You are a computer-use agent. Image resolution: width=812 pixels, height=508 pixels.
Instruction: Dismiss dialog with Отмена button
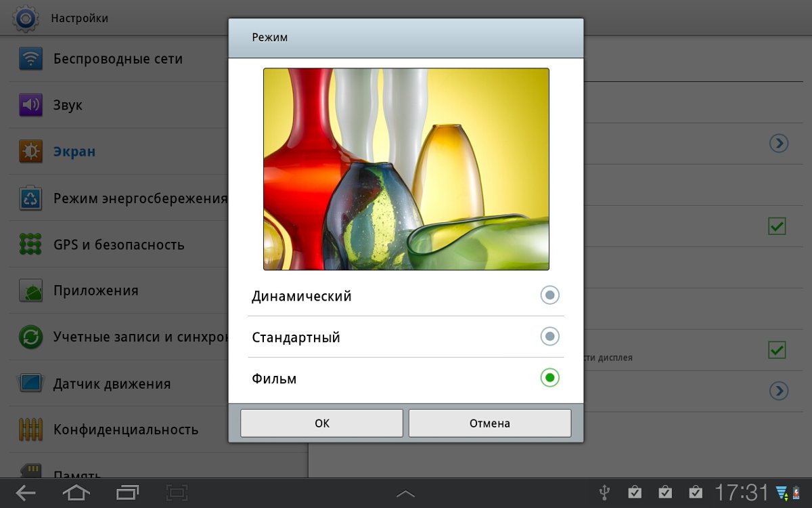coord(490,423)
